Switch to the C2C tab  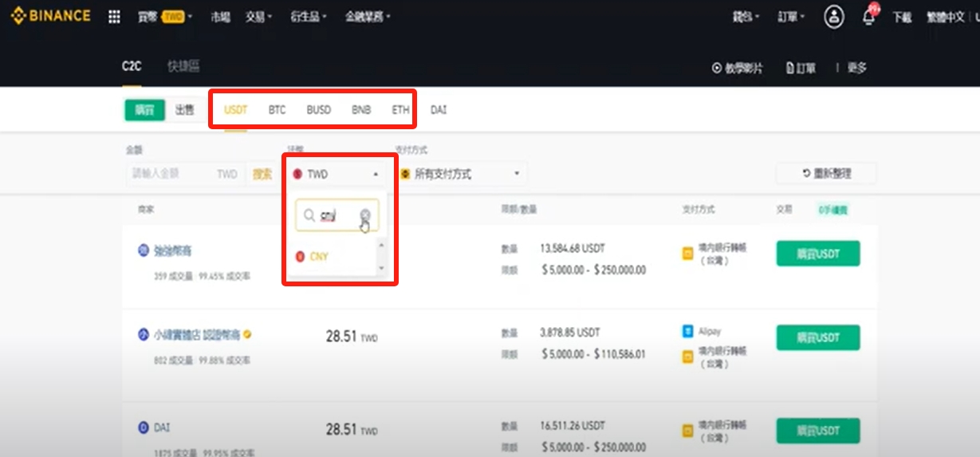pos(132,67)
